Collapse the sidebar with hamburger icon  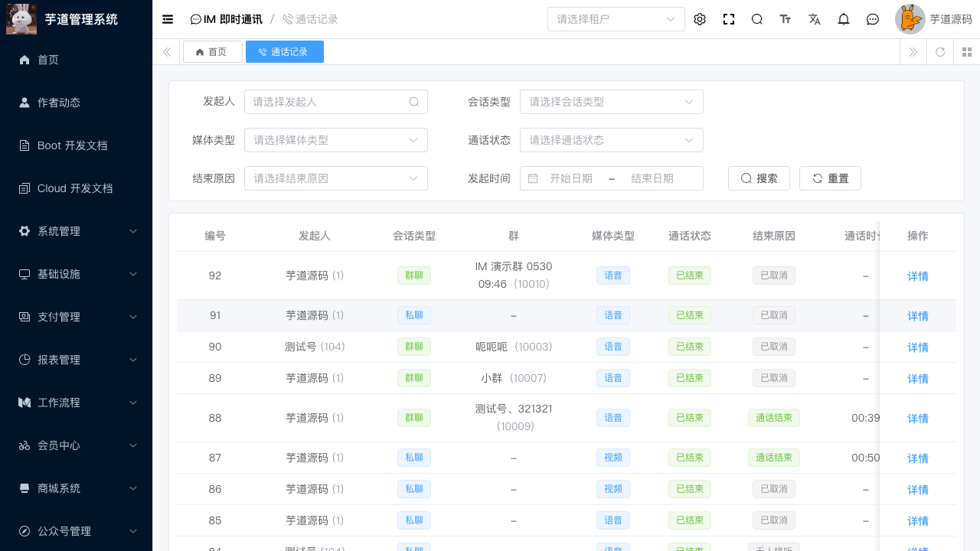pyautogui.click(x=168, y=19)
